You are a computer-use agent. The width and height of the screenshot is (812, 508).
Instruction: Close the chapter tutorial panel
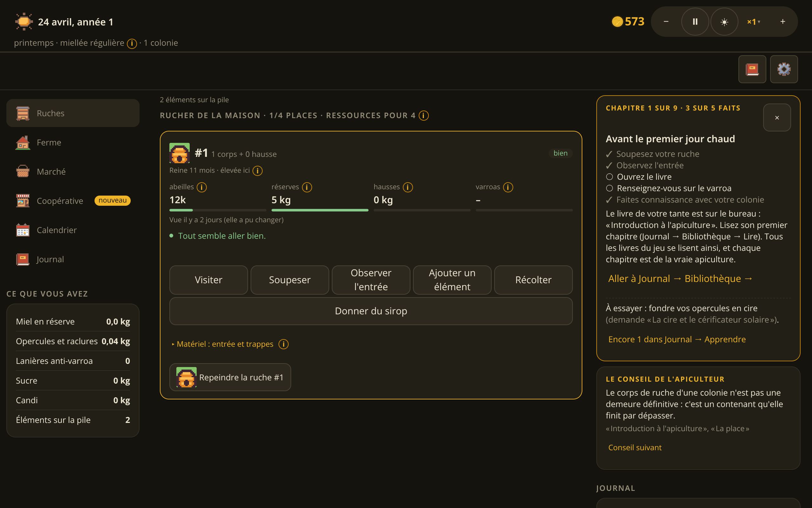(x=777, y=117)
